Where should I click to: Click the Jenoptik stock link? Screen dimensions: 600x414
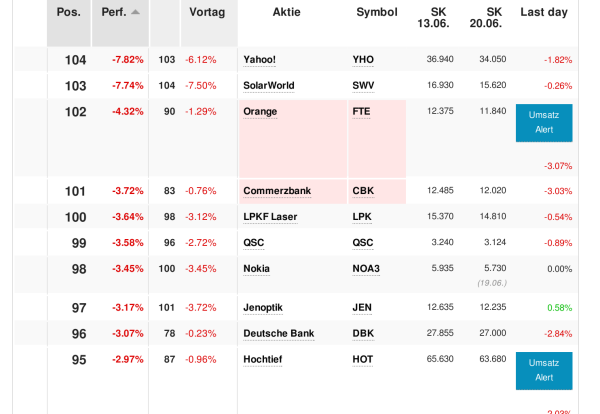264,308
